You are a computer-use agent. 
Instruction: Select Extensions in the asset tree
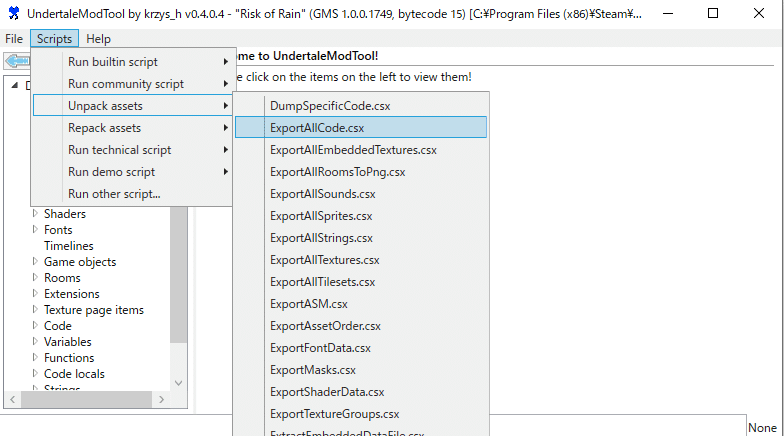pyautogui.click(x=72, y=294)
